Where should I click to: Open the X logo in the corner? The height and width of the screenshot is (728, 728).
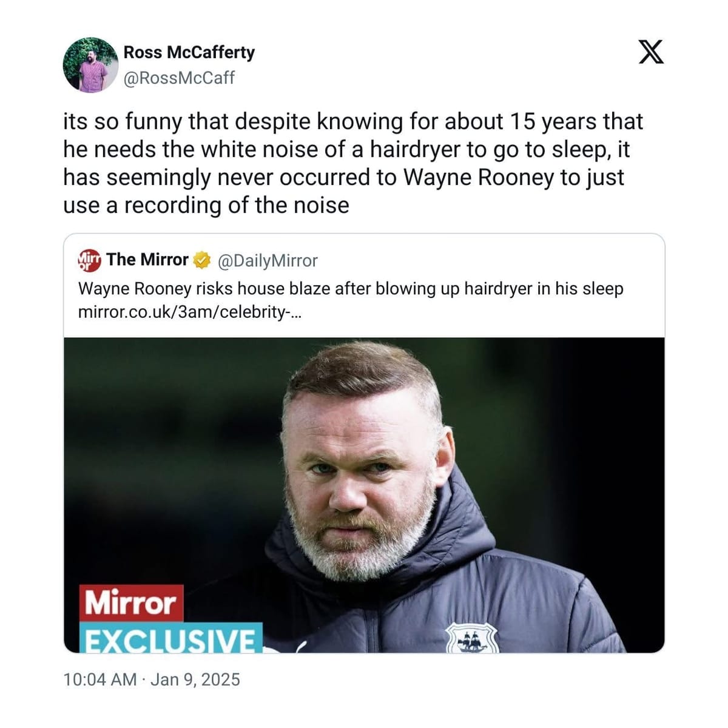pyautogui.click(x=652, y=52)
